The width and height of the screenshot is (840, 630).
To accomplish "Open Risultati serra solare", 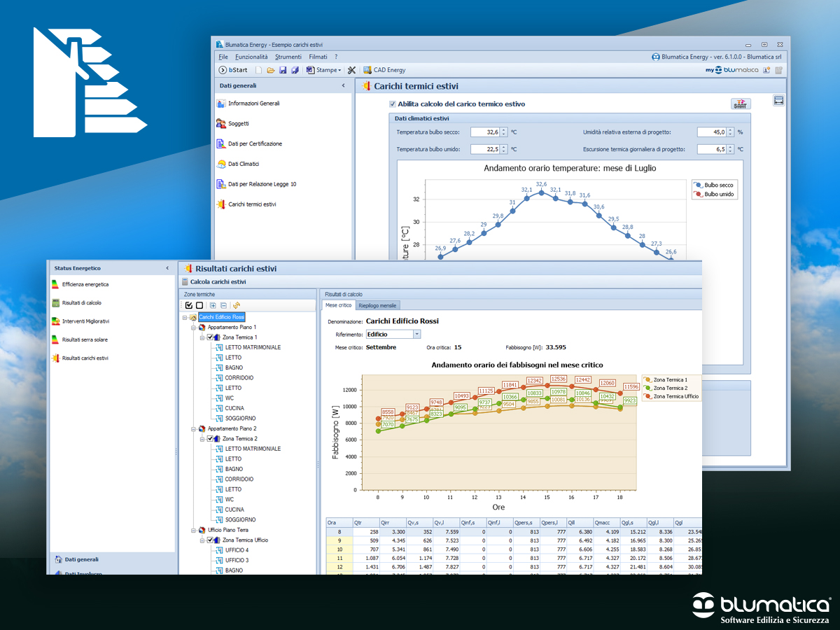I will point(79,339).
